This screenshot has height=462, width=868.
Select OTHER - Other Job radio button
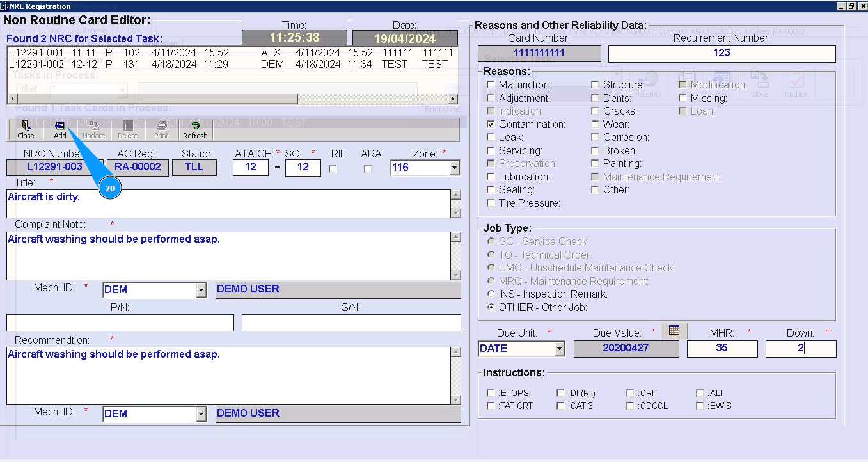coord(491,307)
